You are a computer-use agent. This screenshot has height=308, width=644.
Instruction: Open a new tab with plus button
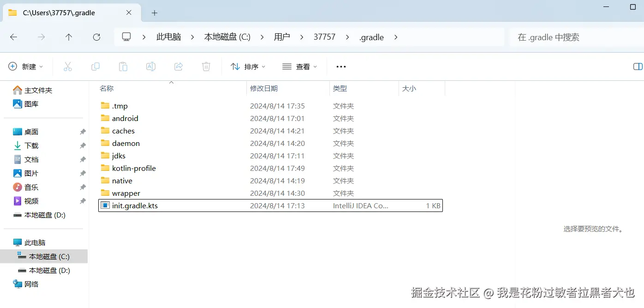click(155, 13)
